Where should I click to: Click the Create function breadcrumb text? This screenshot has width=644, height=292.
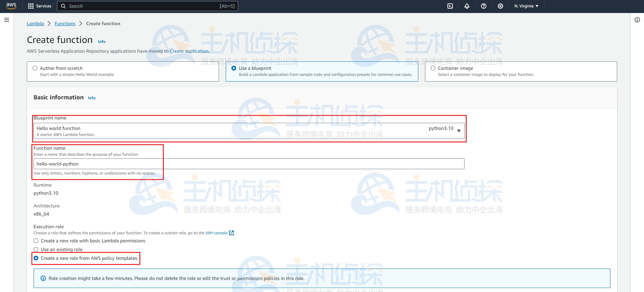103,23
